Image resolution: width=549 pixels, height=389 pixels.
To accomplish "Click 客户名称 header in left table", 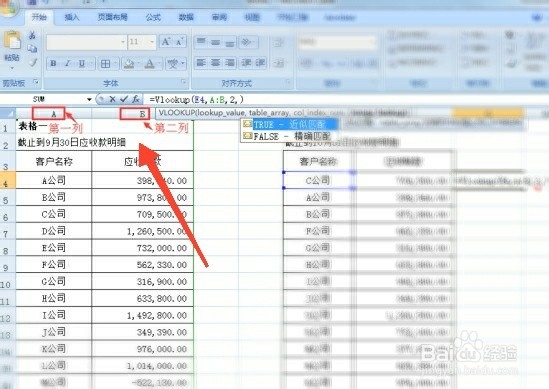I will [x=54, y=161].
